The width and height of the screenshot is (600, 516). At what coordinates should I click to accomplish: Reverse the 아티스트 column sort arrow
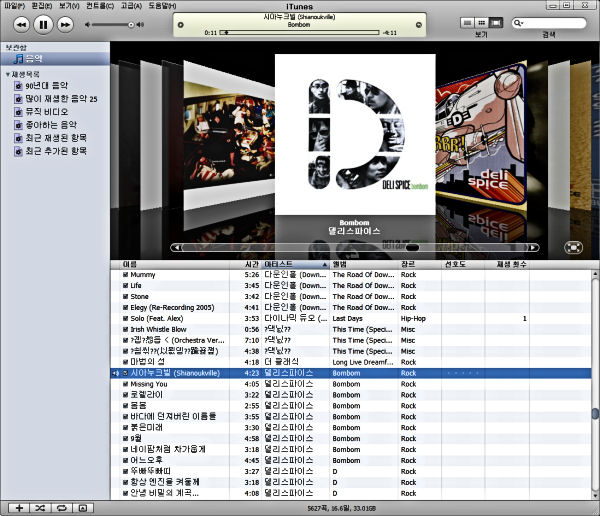click(x=324, y=265)
